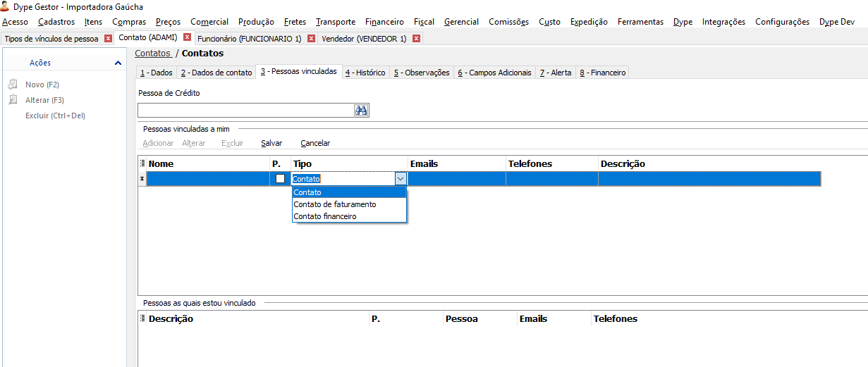This screenshot has height=367, width=868.
Task: Go to the 5 - Observações tab
Action: coord(422,73)
